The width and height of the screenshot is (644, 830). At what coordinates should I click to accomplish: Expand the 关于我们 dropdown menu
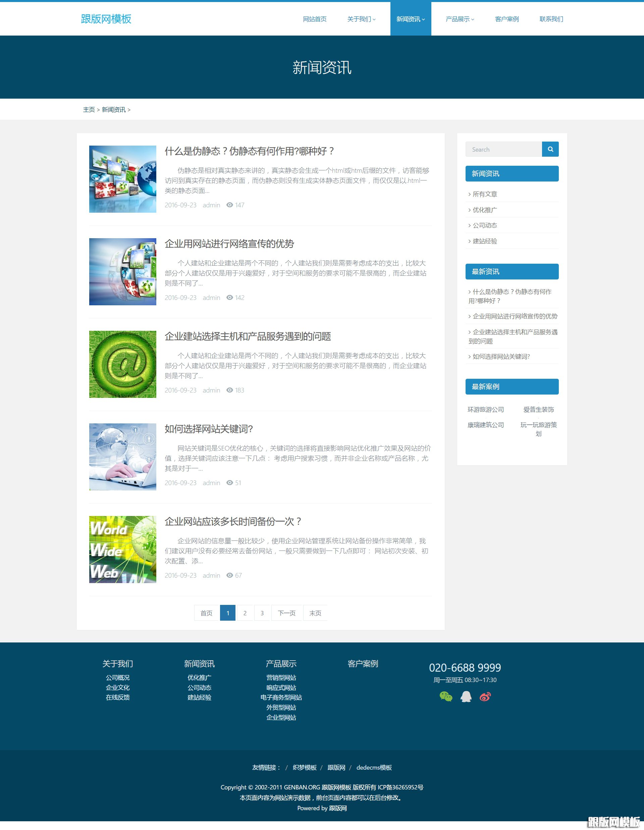point(360,19)
